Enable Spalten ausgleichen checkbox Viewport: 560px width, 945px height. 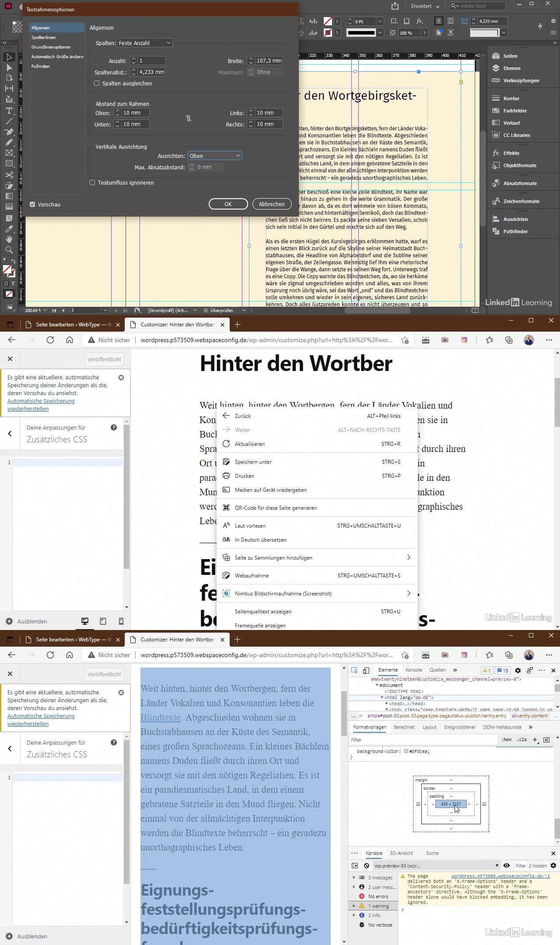[97, 84]
